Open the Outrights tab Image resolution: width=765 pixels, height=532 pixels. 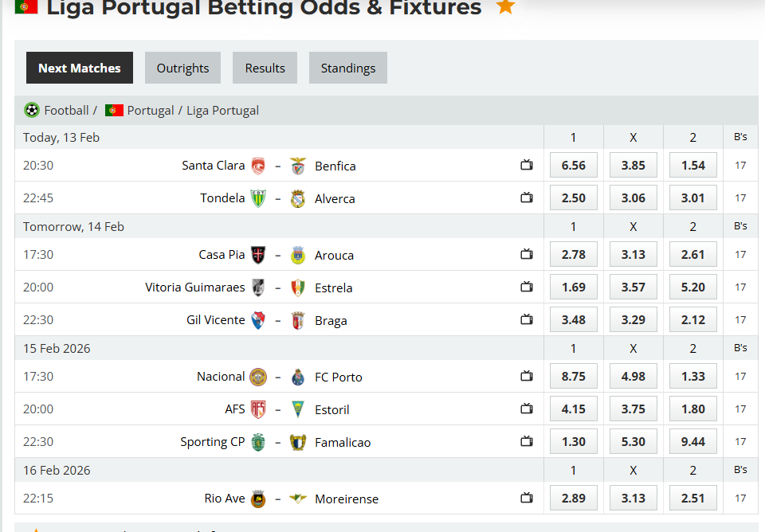click(x=182, y=68)
